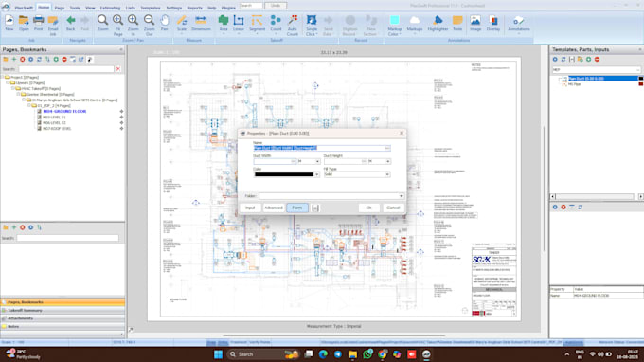Click the Advanced button in Properties dialog
This screenshot has width=644, height=362.
tap(273, 208)
